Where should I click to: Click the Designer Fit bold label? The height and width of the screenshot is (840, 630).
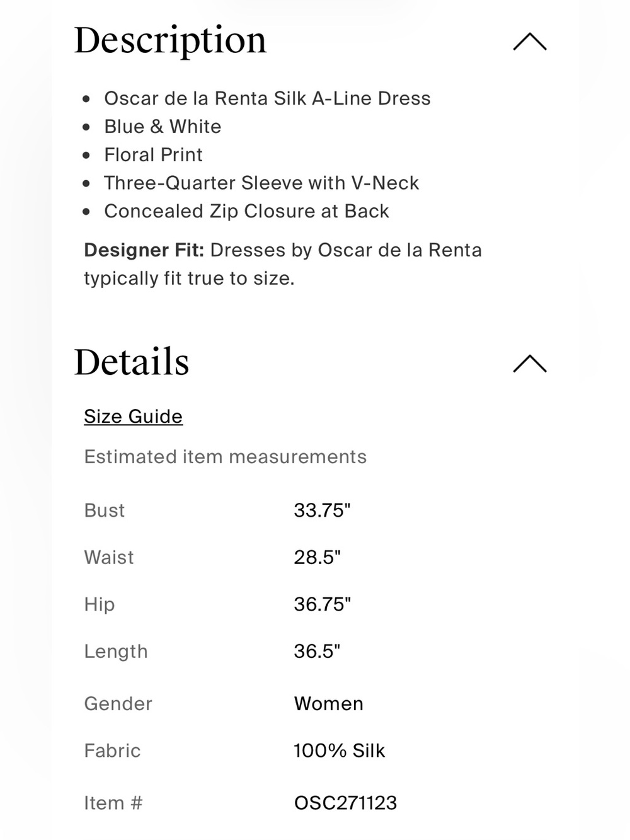(144, 250)
